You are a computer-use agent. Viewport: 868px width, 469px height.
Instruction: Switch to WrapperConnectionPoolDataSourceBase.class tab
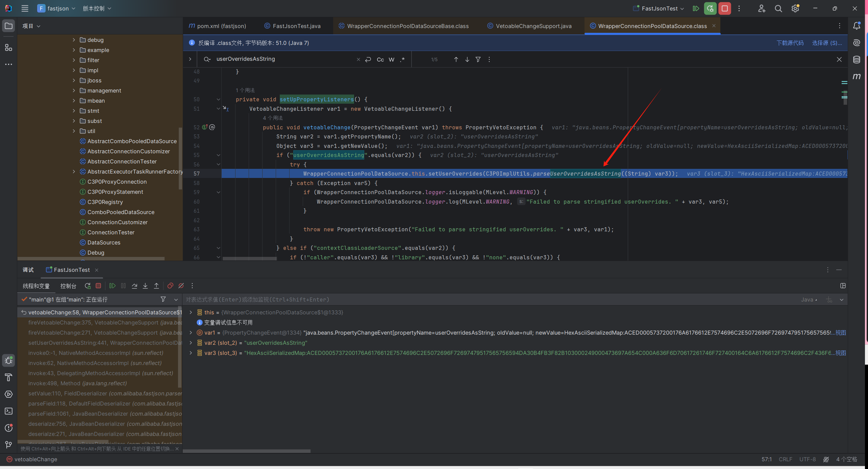point(404,26)
